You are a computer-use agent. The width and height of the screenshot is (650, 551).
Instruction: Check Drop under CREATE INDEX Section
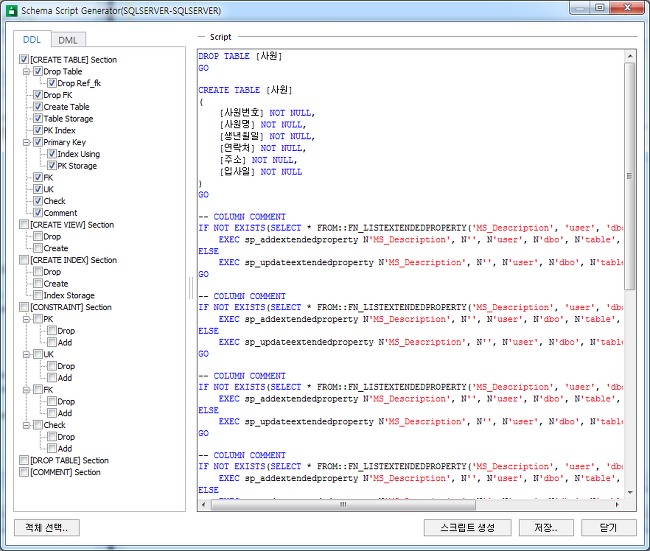(38, 272)
